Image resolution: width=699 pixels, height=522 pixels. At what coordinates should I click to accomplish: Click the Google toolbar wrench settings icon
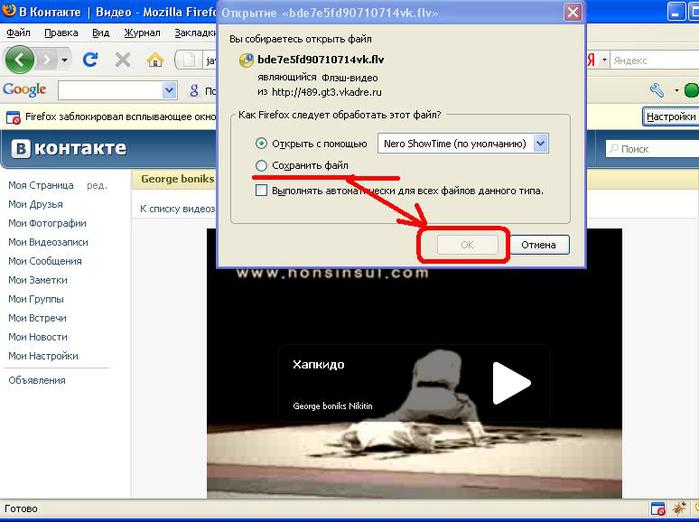(x=657, y=90)
